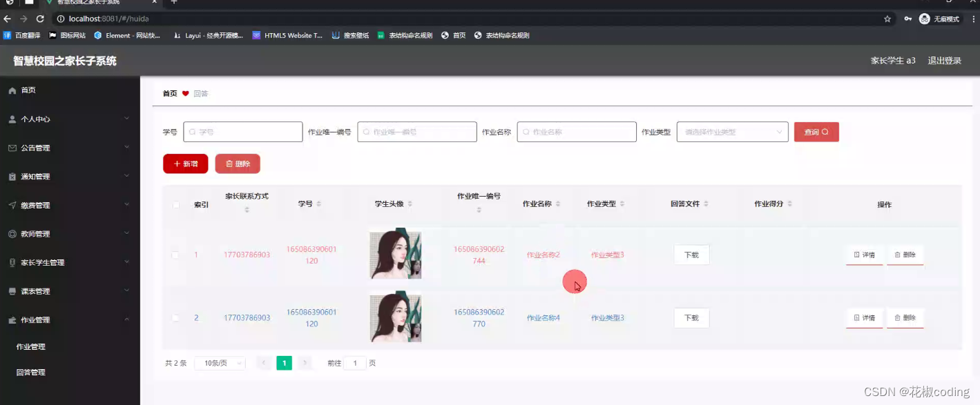This screenshot has height=405, width=980.
Task: Click the 教师管理 sidebar icon
Action: (12, 233)
